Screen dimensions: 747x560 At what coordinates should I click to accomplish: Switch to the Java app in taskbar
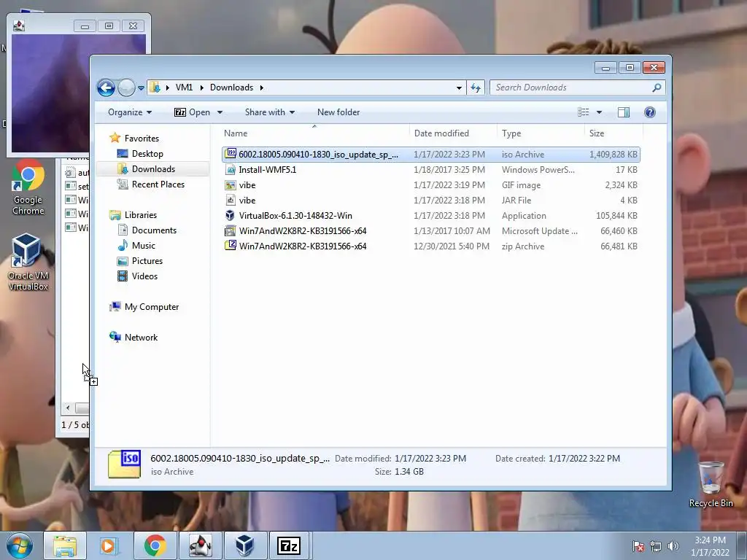coord(200,545)
